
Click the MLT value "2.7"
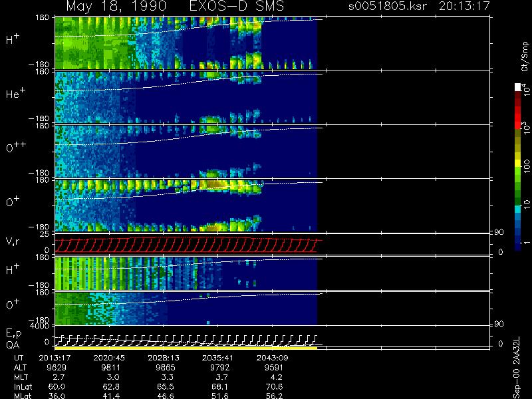[x=59, y=377]
